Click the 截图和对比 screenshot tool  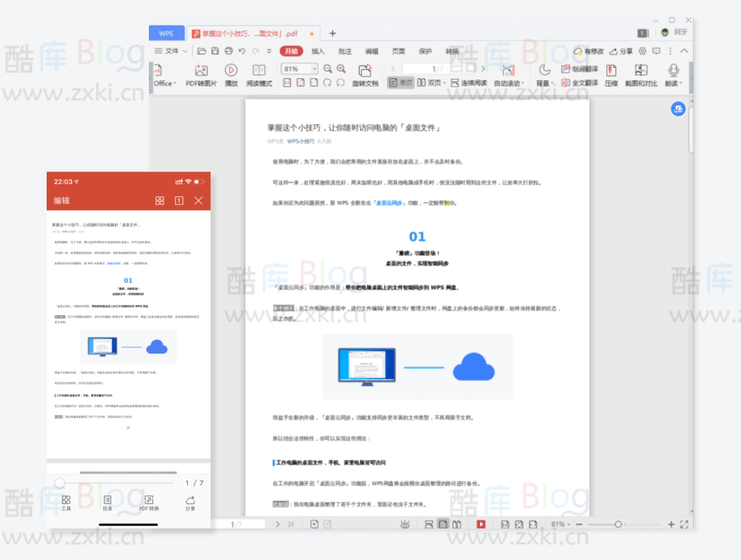[x=641, y=70]
